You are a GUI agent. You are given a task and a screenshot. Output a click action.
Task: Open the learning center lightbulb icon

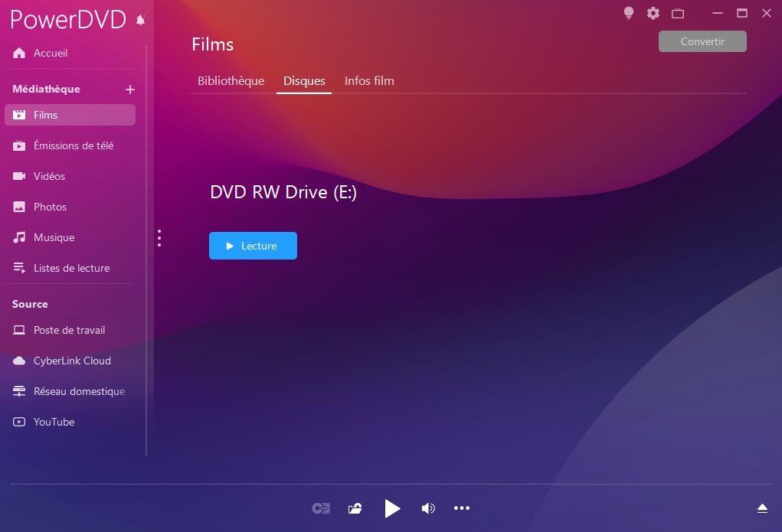coord(628,13)
